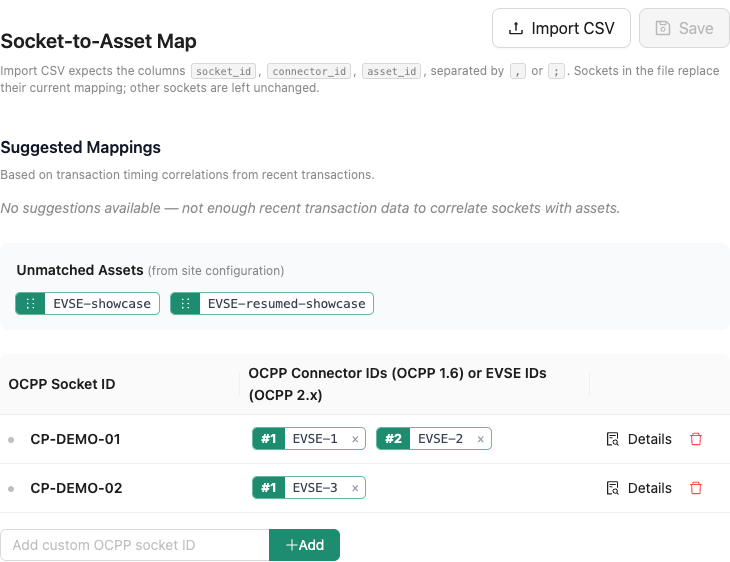Grab the EVSE-showcase drag handle icon
Image resolution: width=730 pixels, height=562 pixels.
pos(30,304)
